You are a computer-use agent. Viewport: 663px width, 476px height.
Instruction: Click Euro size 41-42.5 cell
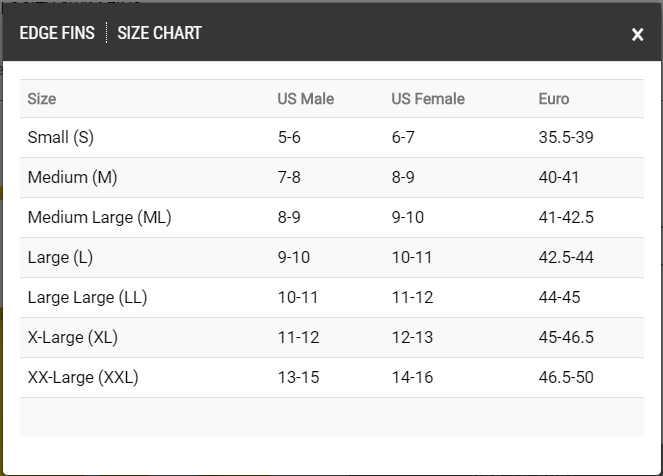pyautogui.click(x=567, y=217)
